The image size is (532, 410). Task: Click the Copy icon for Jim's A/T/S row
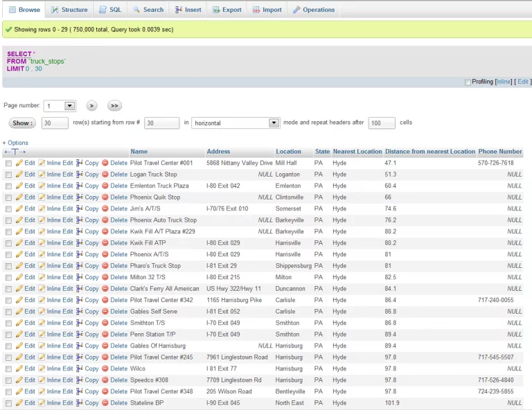(x=80, y=208)
